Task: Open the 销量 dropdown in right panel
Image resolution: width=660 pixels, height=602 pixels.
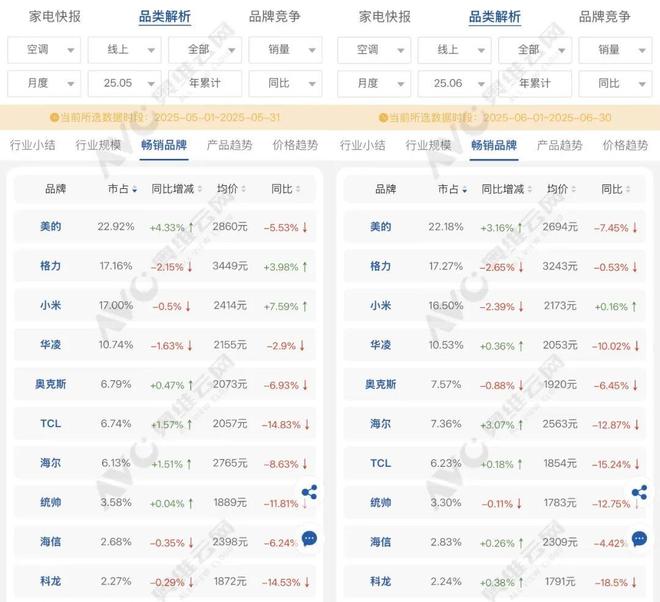Action: pos(615,50)
